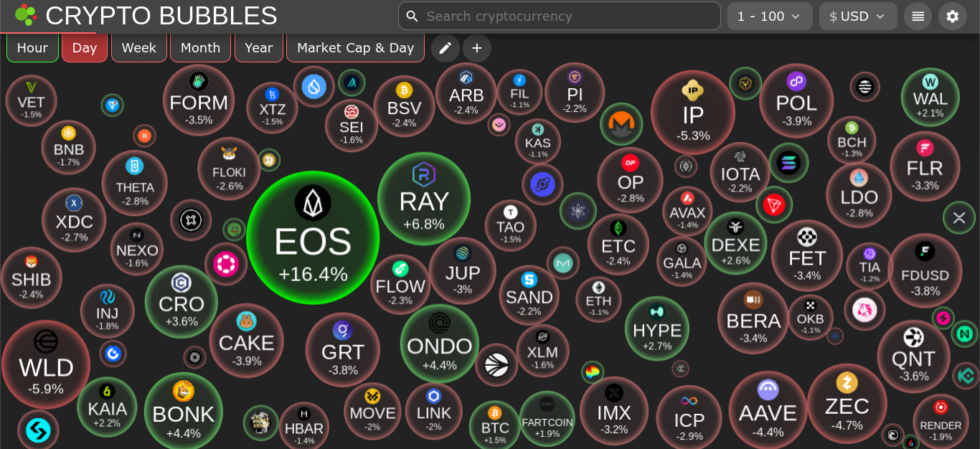The image size is (980, 449).
Task: Select the ETH bubble
Action: pos(598,299)
